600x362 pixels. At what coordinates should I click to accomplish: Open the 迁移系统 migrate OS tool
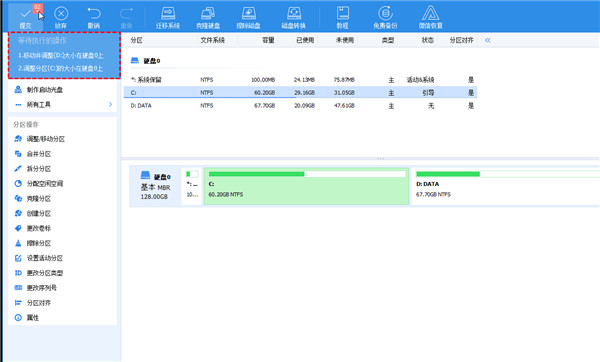168,18
